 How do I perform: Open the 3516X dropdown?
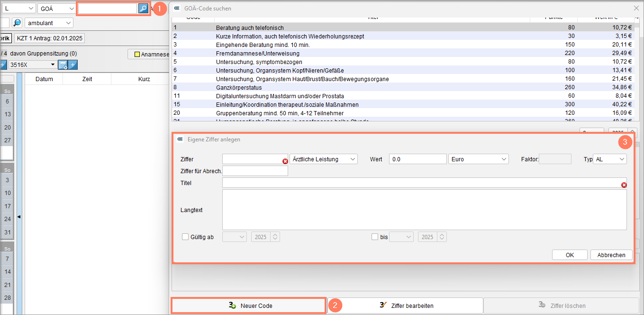coord(32,65)
